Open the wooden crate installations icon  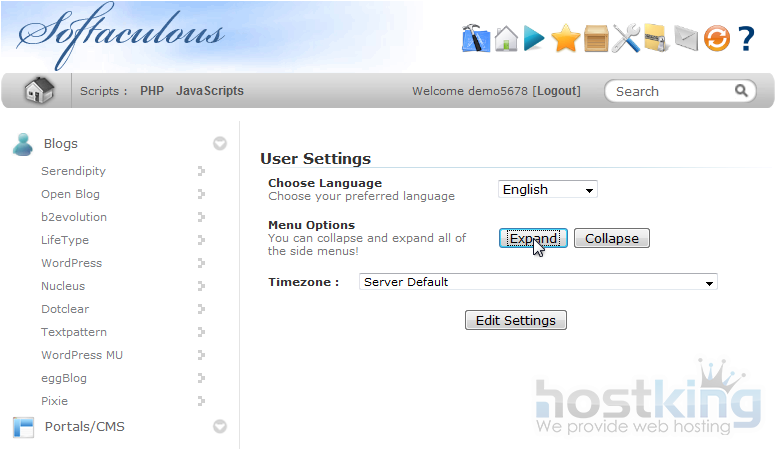pyautogui.click(x=596, y=39)
